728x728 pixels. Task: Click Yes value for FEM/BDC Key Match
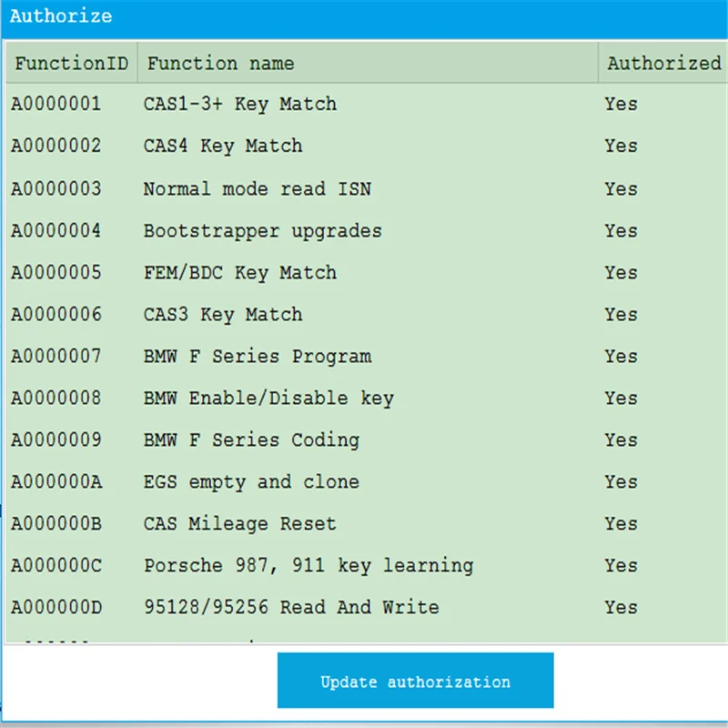pos(621,272)
